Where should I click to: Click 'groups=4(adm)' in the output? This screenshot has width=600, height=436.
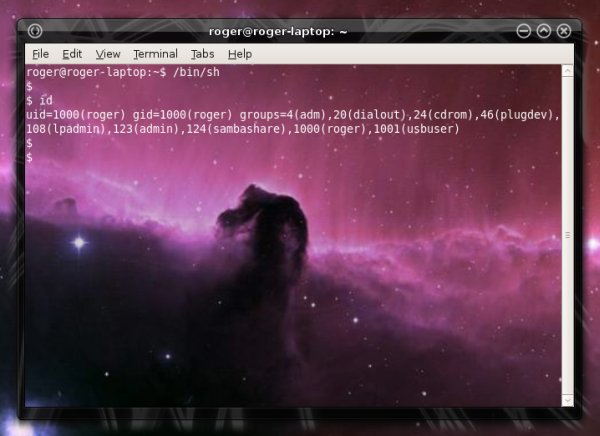pyautogui.click(x=283, y=115)
